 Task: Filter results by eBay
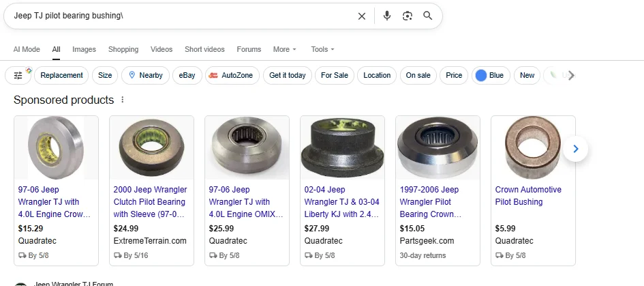click(187, 75)
